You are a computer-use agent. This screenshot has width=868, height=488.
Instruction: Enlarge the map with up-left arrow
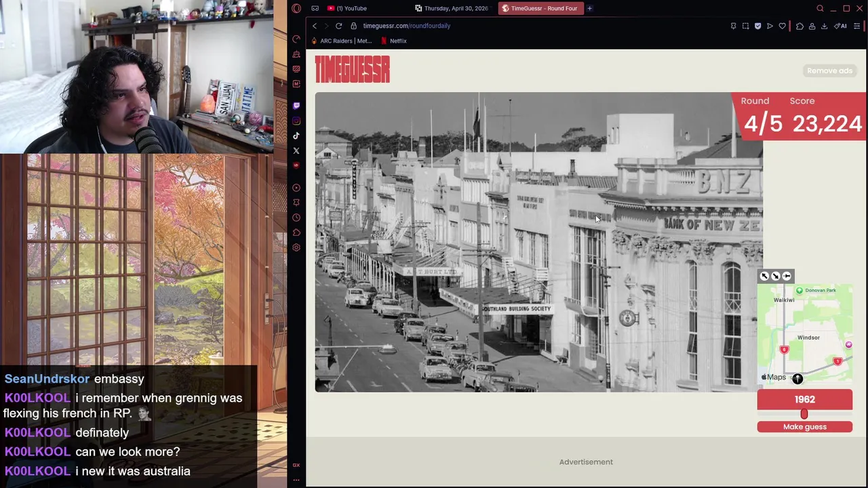764,276
